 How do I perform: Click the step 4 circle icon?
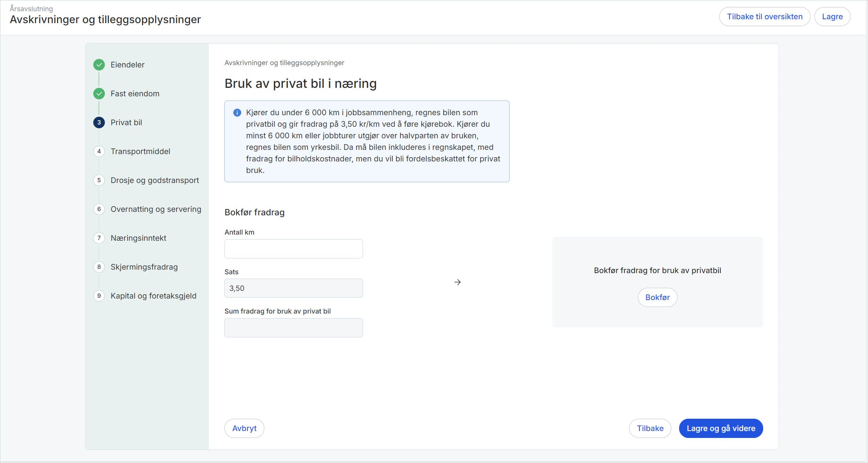tap(99, 151)
